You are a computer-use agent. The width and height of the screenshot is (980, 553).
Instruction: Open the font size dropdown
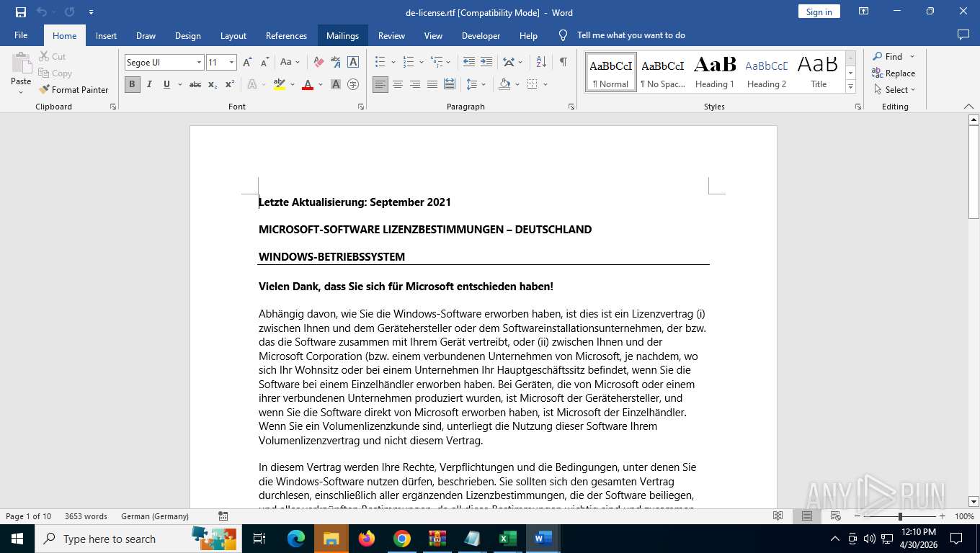pos(231,63)
